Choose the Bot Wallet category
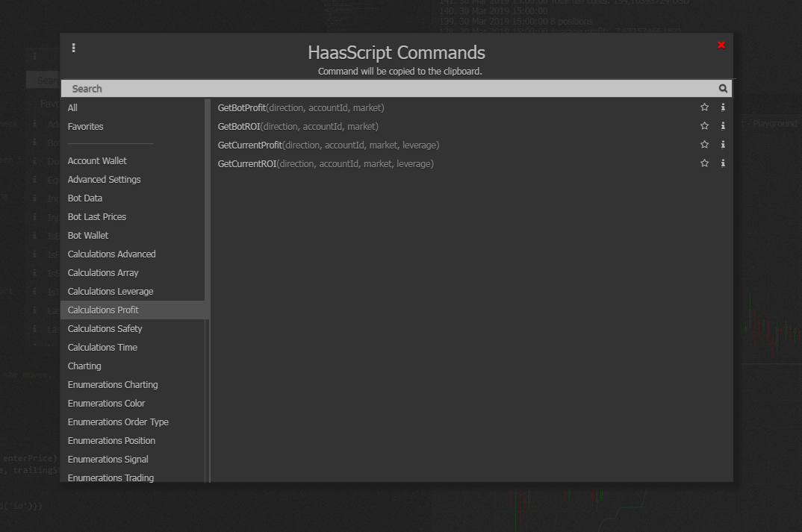 click(88, 235)
